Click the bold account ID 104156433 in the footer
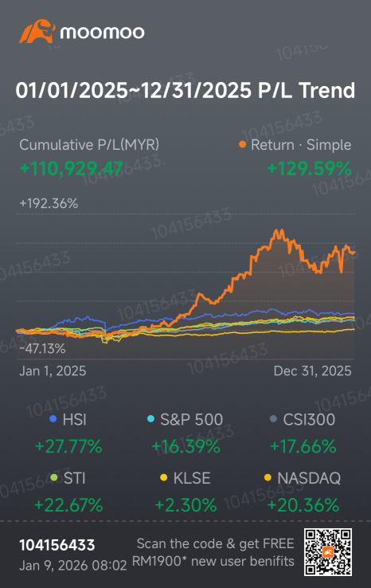 coord(57,545)
